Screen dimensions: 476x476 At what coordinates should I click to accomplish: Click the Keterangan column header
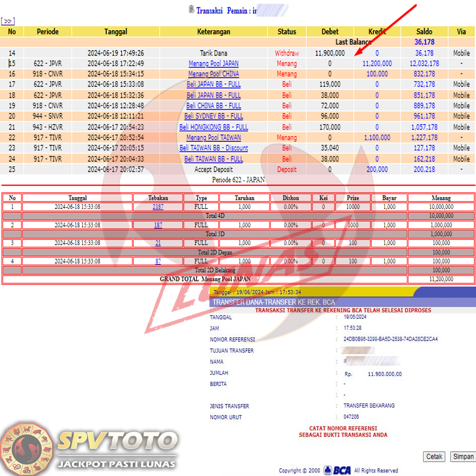point(213,31)
